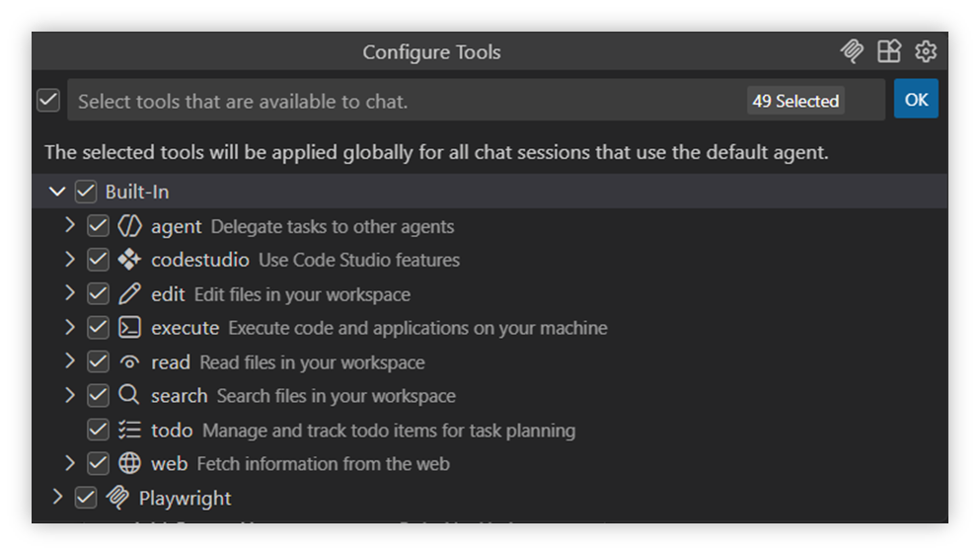Expand the search tool entry

pos(70,395)
